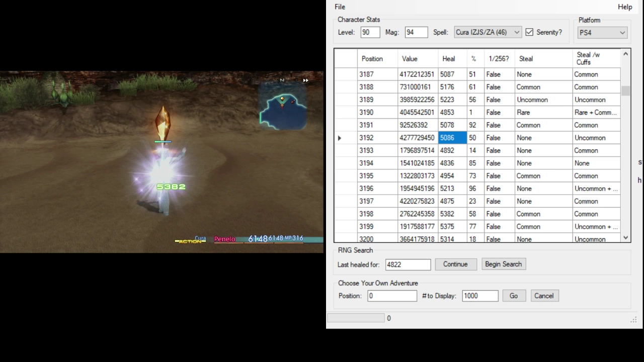The image size is (644, 362).
Task: Click value cell 1917588177
Action: point(418,227)
